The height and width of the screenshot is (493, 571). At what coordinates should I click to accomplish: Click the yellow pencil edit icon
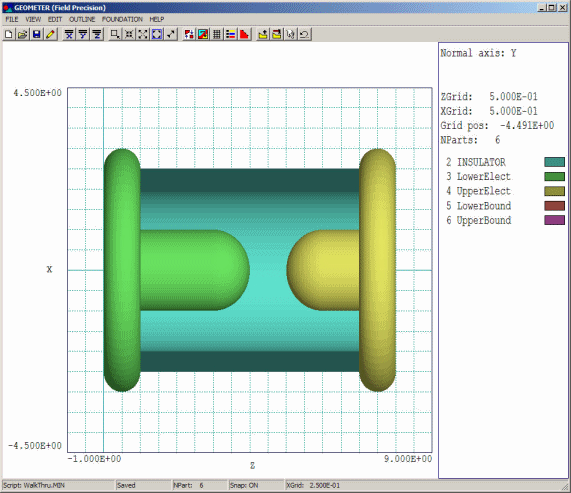[x=51, y=35]
